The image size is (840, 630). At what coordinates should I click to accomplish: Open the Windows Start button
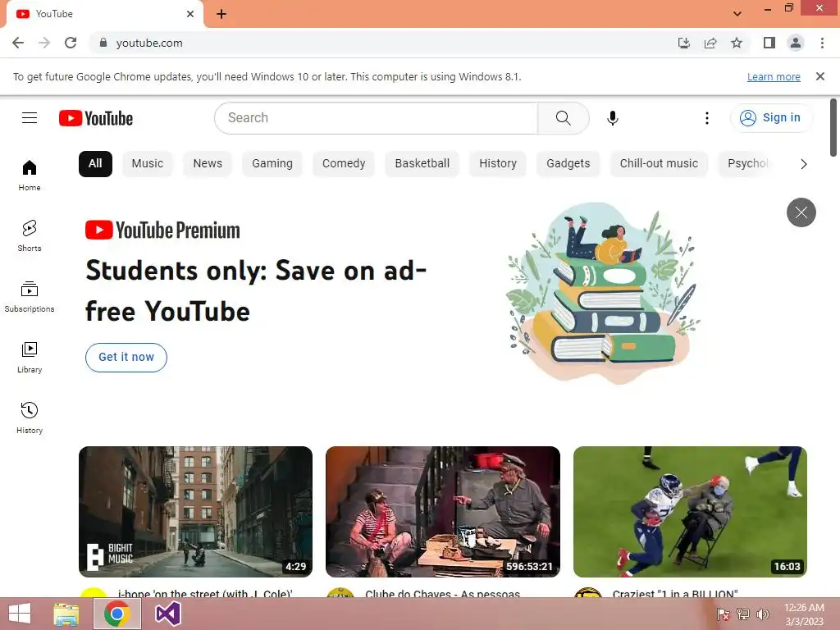pyautogui.click(x=20, y=614)
